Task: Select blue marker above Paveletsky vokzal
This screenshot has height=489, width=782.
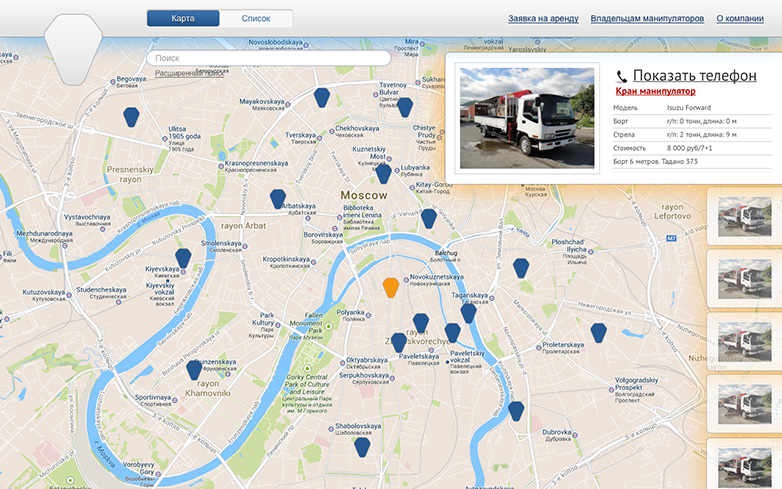Action: tap(452, 332)
